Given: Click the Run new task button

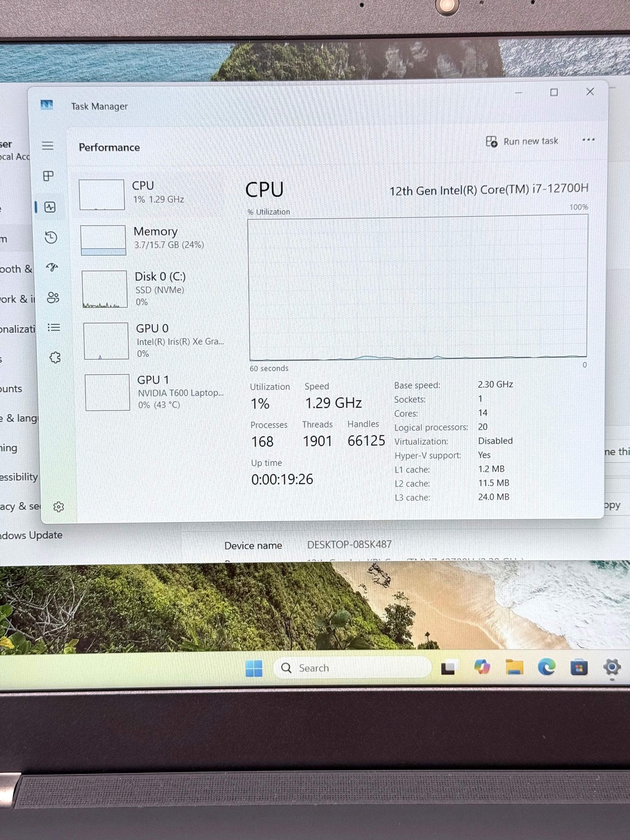Looking at the screenshot, I should pos(522,141).
